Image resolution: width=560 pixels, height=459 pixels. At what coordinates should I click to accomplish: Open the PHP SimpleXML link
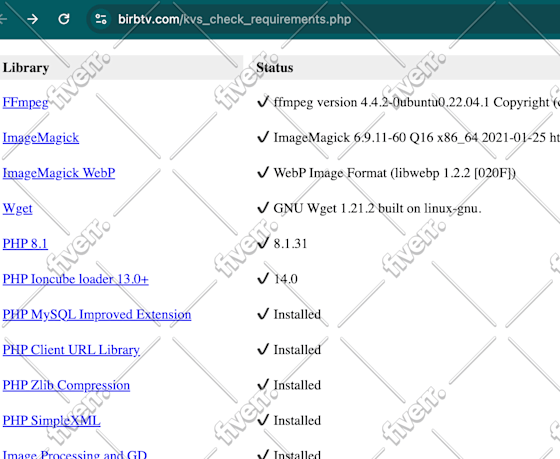51,420
